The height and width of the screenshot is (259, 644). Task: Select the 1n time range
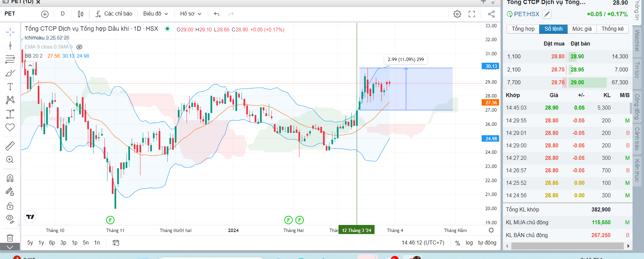(x=97, y=243)
